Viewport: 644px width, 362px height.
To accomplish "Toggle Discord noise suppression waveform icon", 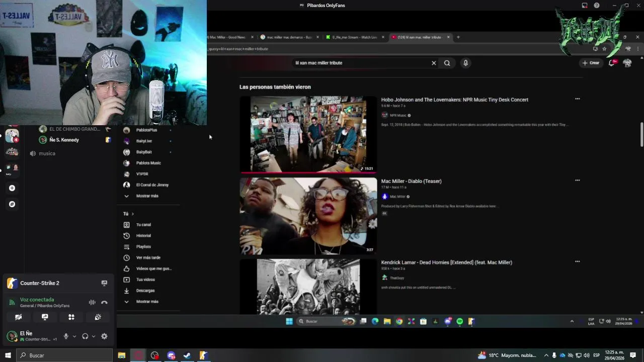I will tap(92, 302).
